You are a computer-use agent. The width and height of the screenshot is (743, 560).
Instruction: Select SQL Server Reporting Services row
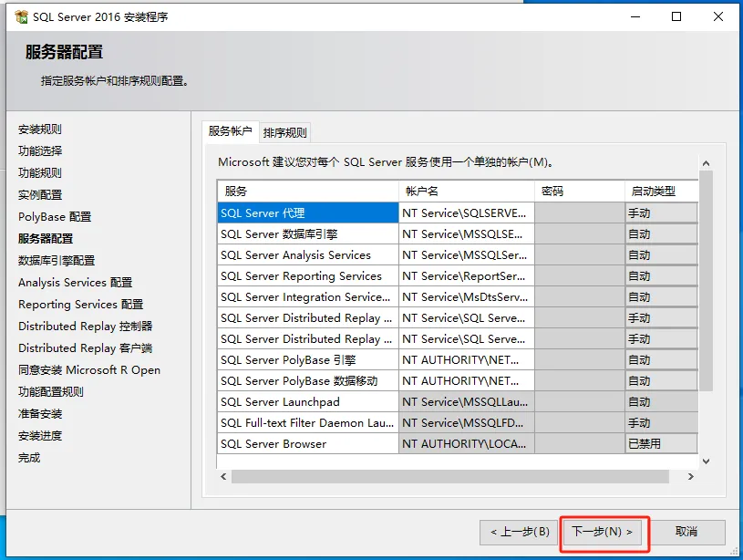pos(308,275)
